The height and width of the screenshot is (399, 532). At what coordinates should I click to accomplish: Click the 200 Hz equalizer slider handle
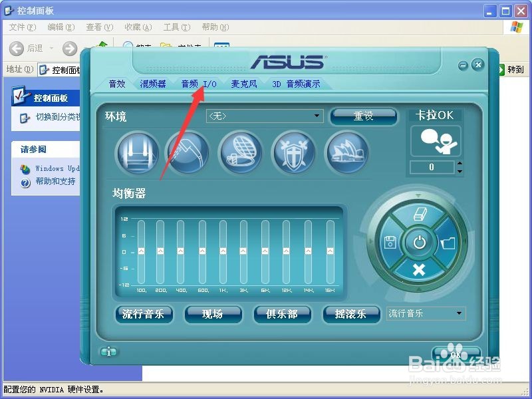[x=160, y=251]
